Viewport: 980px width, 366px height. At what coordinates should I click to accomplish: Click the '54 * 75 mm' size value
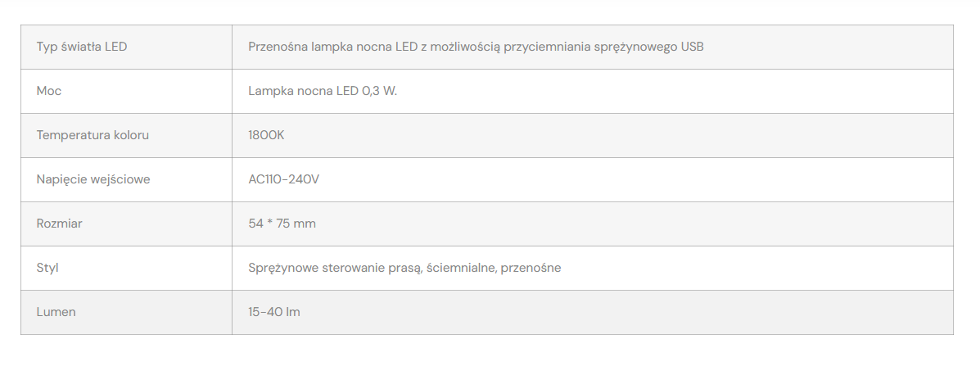[x=282, y=224]
